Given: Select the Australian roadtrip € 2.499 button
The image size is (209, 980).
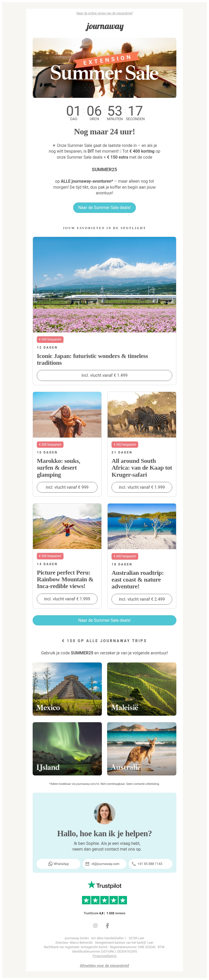Looking at the screenshot, I should pyautogui.click(x=142, y=599).
